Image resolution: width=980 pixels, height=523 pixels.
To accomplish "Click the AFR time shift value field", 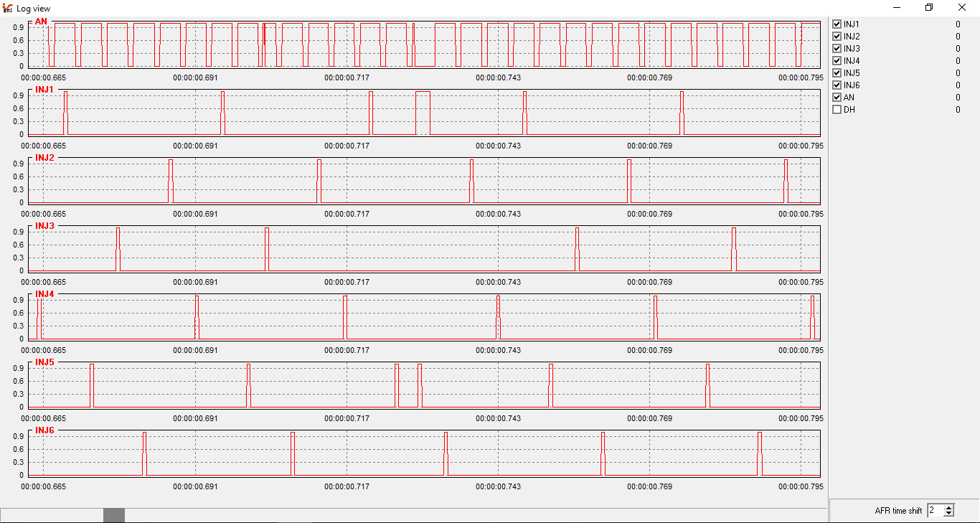I will [936, 511].
